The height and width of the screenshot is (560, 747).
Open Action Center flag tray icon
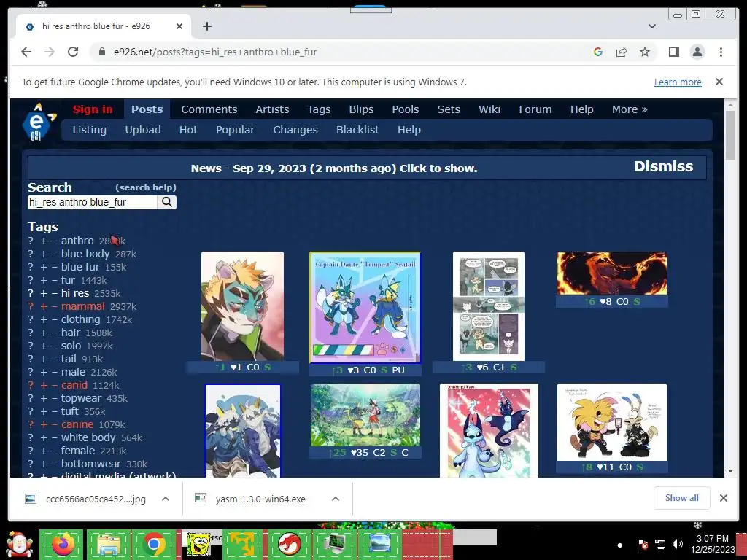[x=642, y=544]
